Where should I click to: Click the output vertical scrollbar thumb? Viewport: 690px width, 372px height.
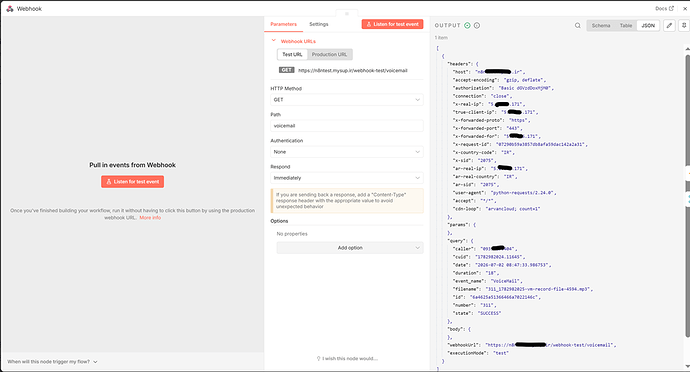(687, 196)
